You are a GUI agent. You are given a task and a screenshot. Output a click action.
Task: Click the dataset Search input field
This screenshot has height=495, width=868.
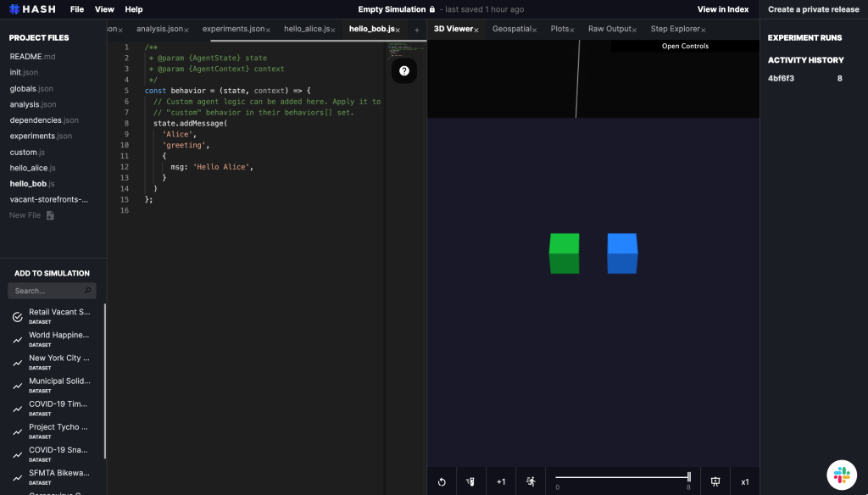click(x=47, y=291)
